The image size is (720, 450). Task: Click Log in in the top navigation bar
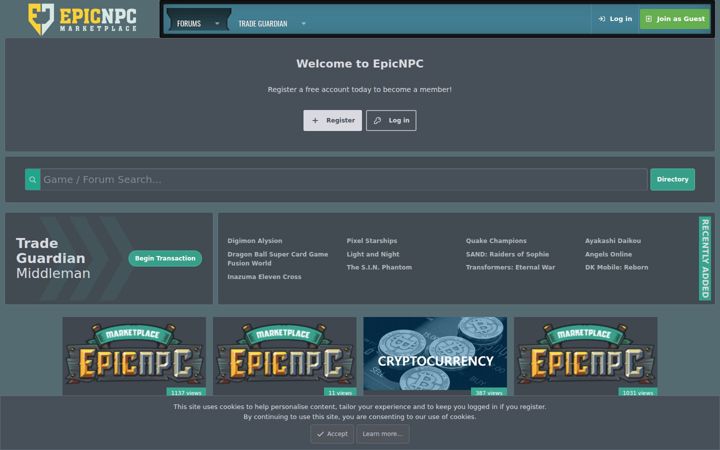(615, 19)
